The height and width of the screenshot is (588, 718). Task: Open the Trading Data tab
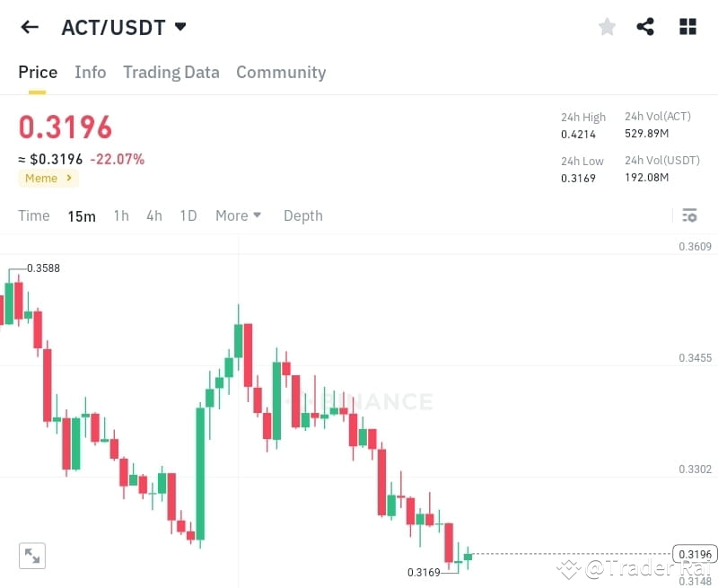click(x=171, y=72)
